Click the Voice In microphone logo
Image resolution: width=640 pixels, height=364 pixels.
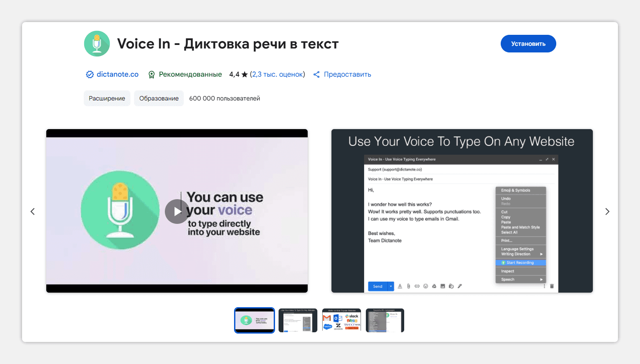coord(97,44)
